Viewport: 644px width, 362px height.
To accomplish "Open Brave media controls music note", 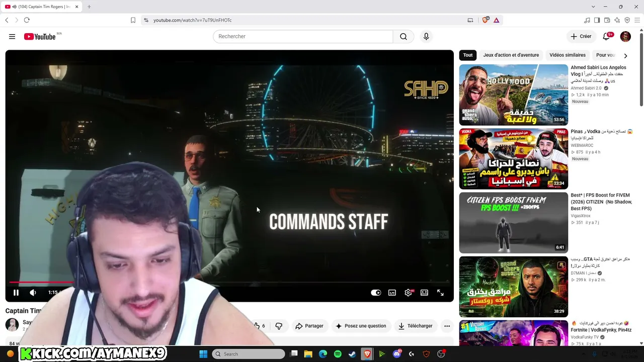I will tap(587, 20).
